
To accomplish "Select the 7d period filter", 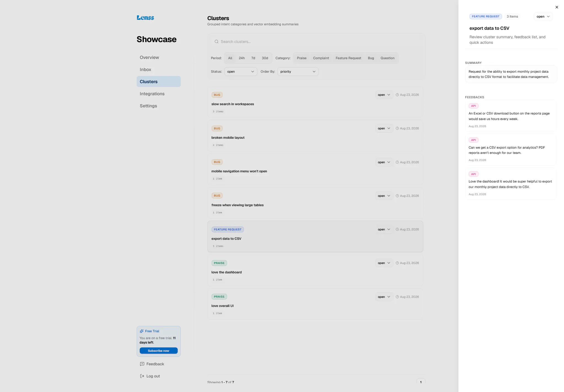I will tap(253, 58).
